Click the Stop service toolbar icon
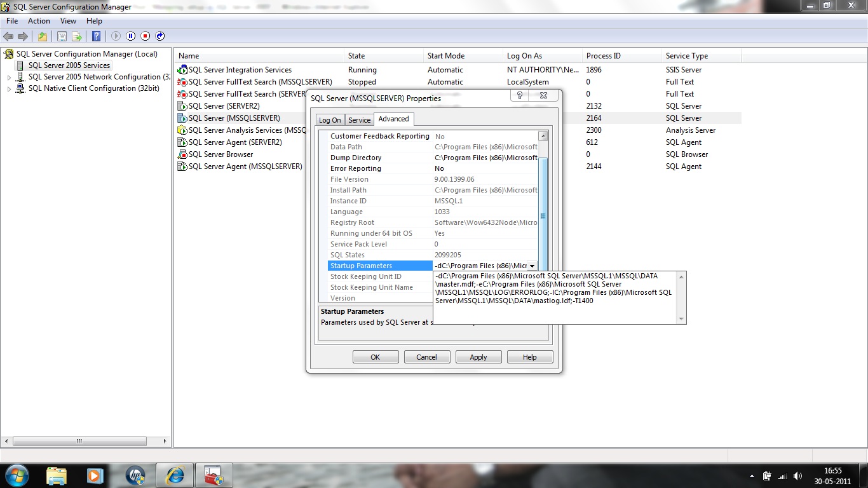Image resolution: width=868 pixels, height=488 pixels. coord(146,36)
